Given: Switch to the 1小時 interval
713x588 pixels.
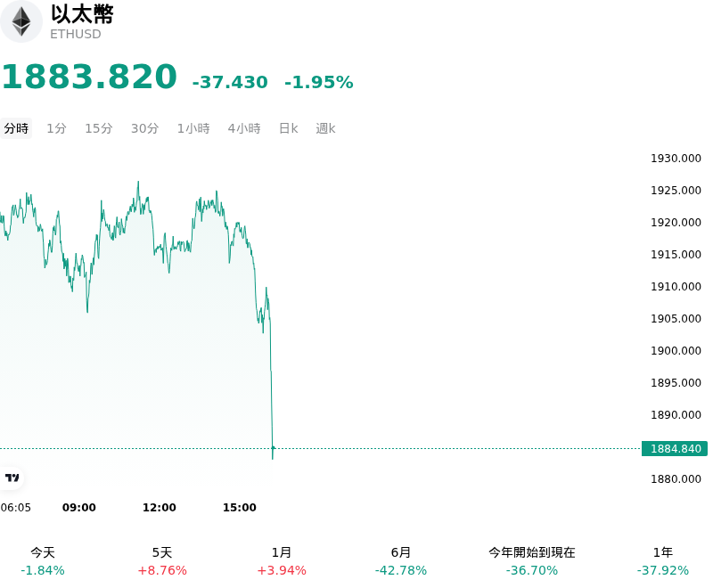Looking at the screenshot, I should click(x=193, y=128).
